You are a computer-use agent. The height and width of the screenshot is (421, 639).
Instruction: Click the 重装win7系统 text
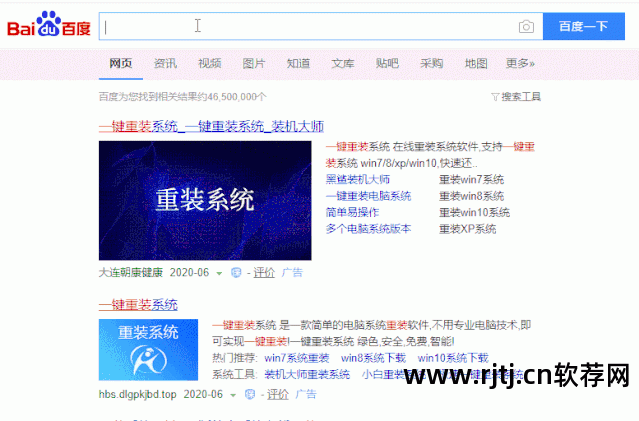click(x=472, y=179)
